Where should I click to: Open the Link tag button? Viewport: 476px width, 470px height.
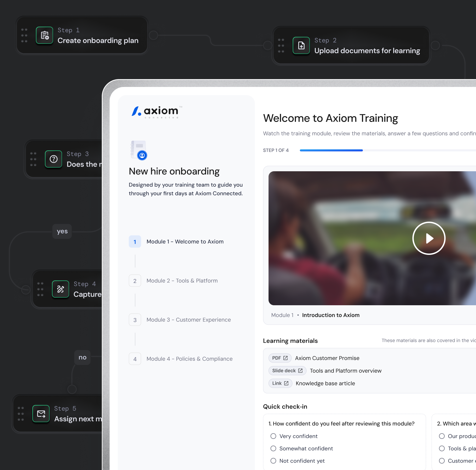[280, 383]
